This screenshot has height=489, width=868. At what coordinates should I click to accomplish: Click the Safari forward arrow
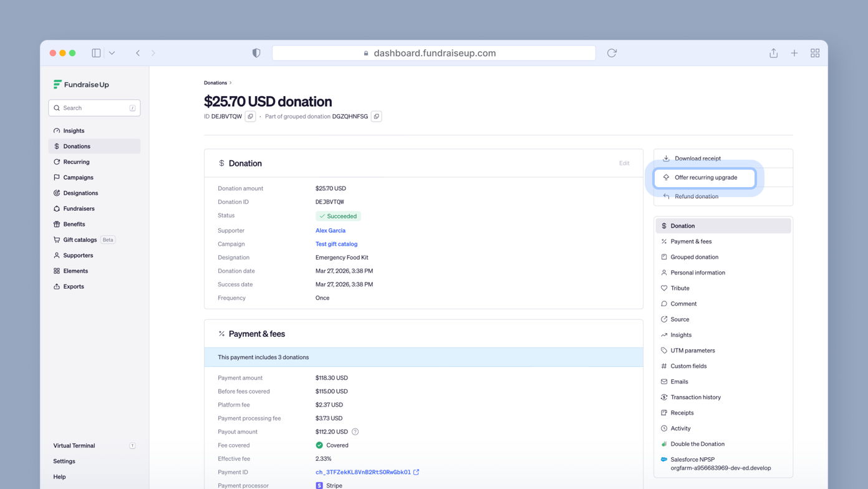pos(153,53)
